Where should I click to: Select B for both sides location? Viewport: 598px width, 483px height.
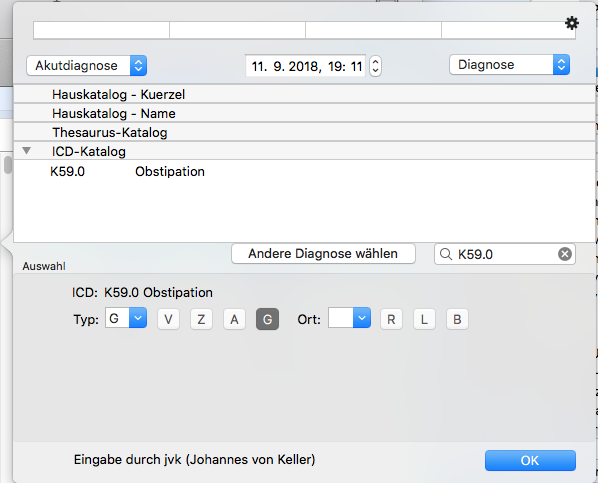coord(457,319)
